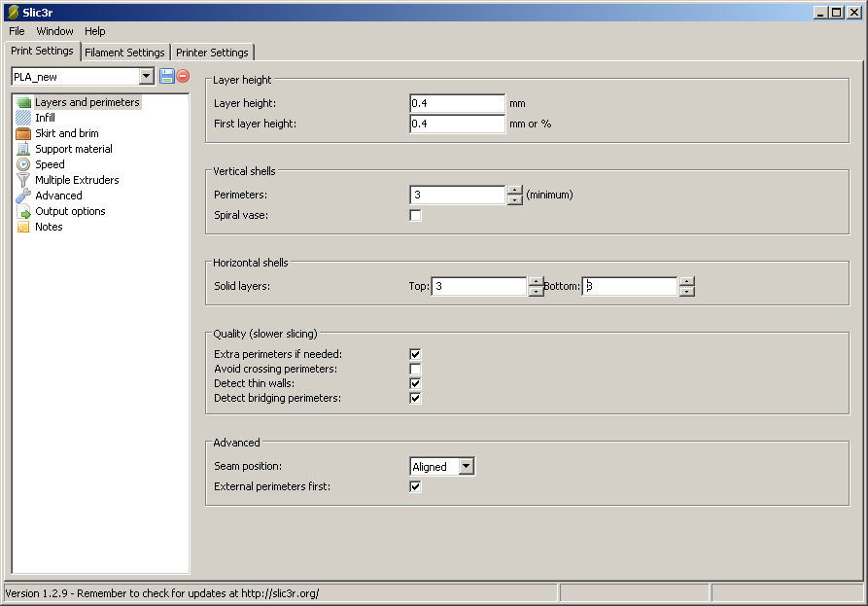
Task: Open Skirt and brim settings
Action: click(66, 133)
